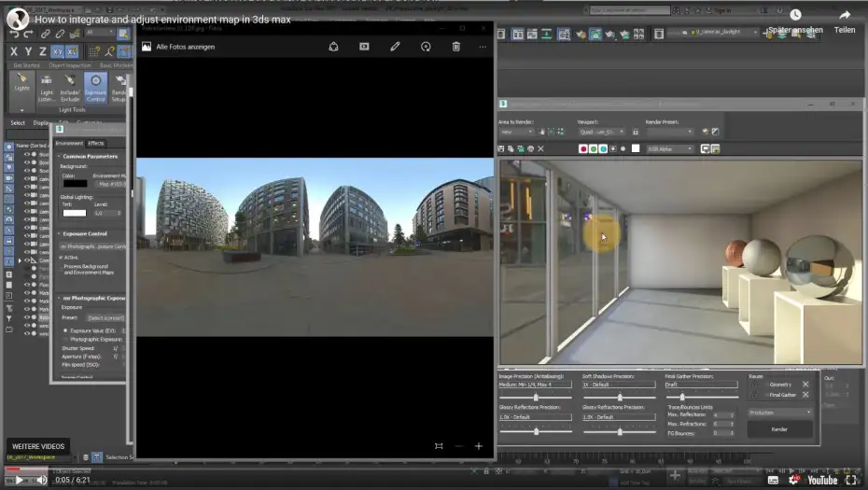Open the RGB Alpha channel dropdown

coord(670,149)
